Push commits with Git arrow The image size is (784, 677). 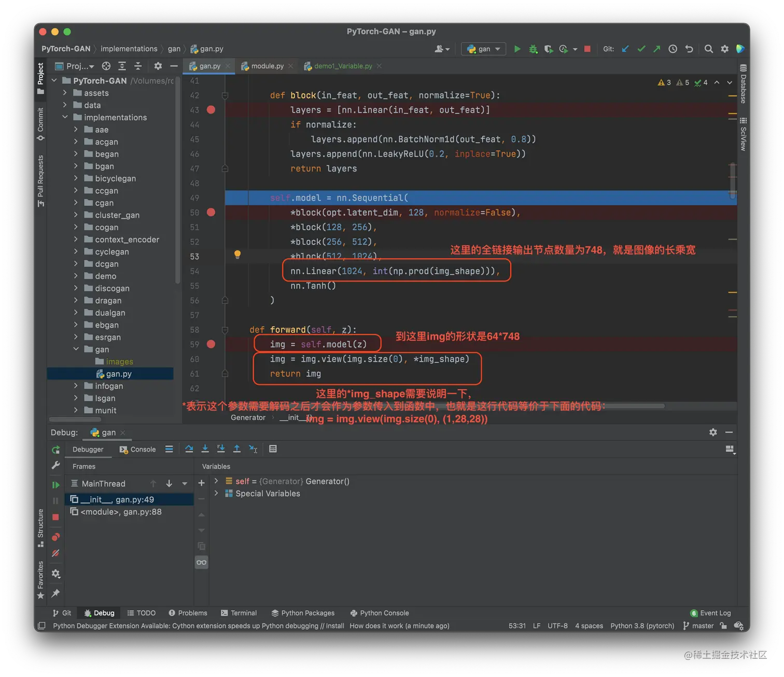[x=657, y=49]
